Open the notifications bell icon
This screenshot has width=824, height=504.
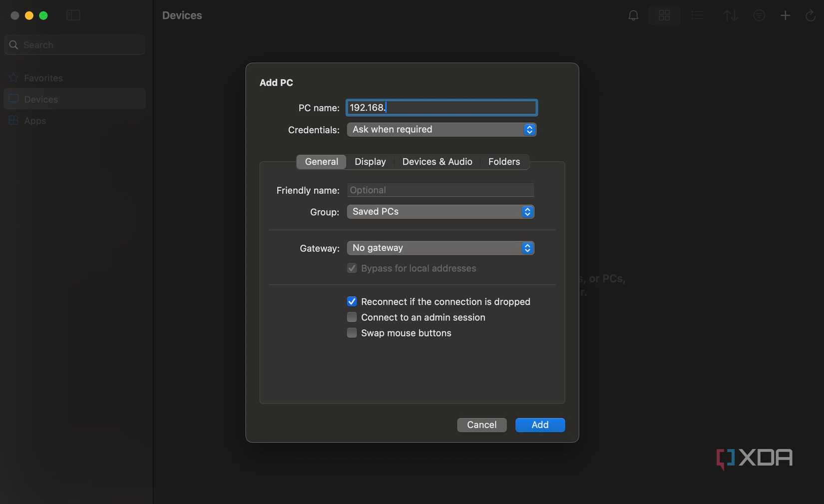click(x=633, y=15)
